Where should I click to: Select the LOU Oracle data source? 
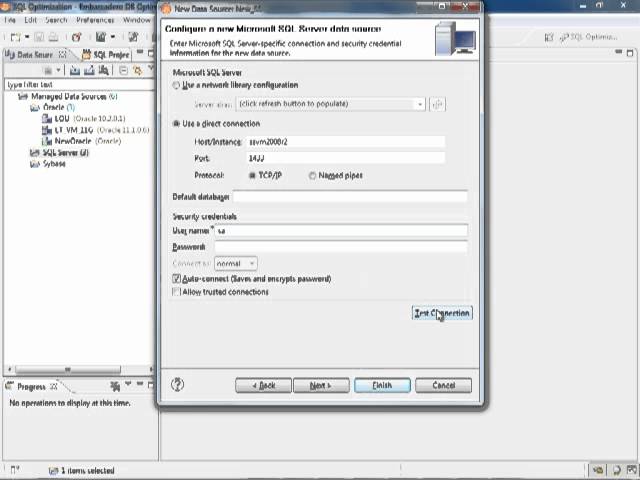coord(83,119)
